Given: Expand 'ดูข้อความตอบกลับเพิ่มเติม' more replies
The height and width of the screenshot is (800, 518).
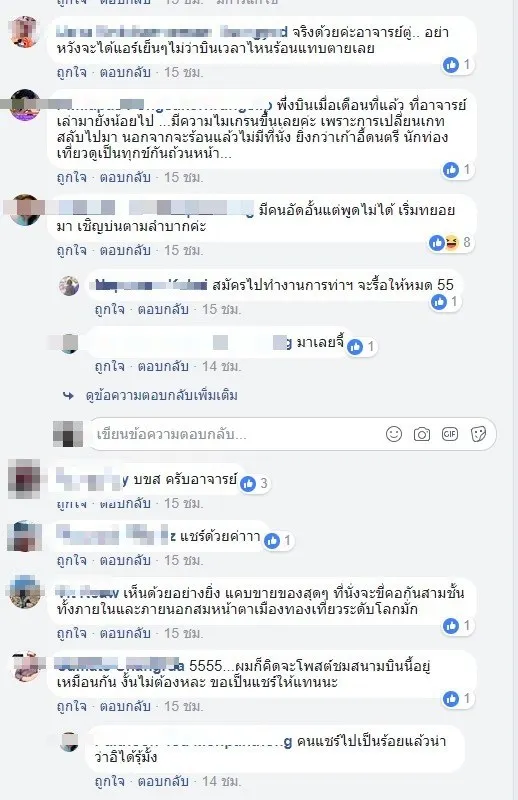Looking at the screenshot, I should click(x=162, y=395).
